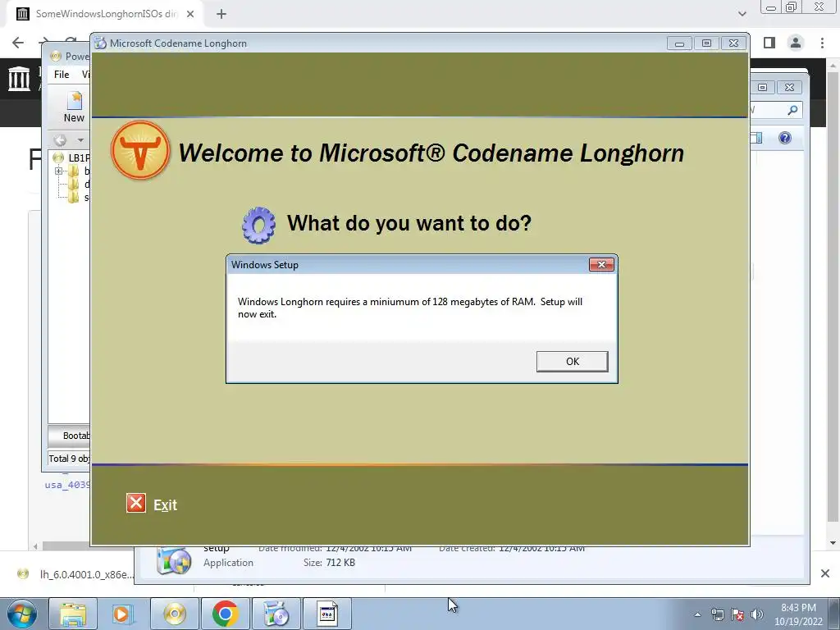Show hidden system tray icons
The height and width of the screenshot is (630, 840).
(697, 614)
